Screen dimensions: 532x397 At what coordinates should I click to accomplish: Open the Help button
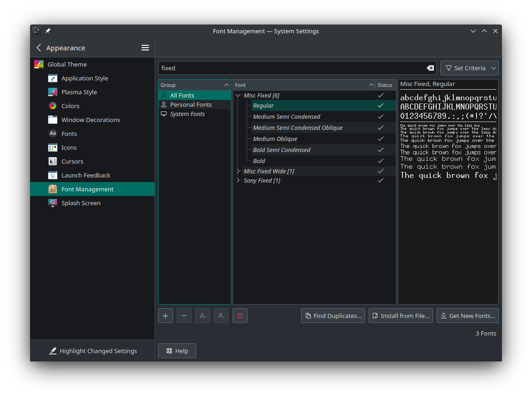point(177,351)
